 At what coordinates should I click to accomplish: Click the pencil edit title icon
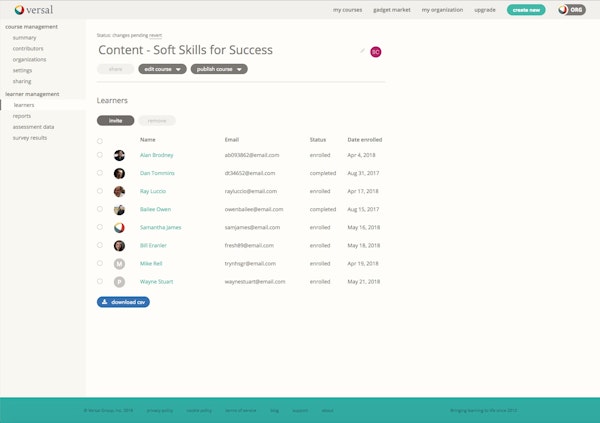click(x=363, y=50)
